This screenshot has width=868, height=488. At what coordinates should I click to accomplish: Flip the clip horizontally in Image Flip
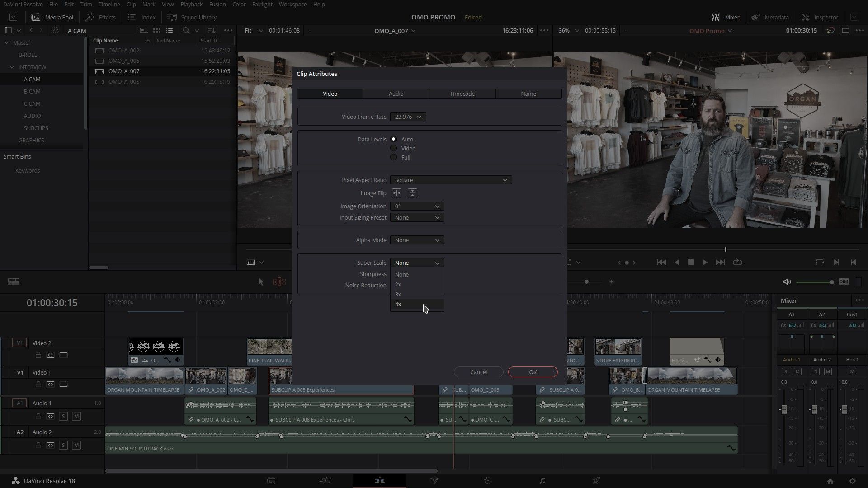(396, 193)
